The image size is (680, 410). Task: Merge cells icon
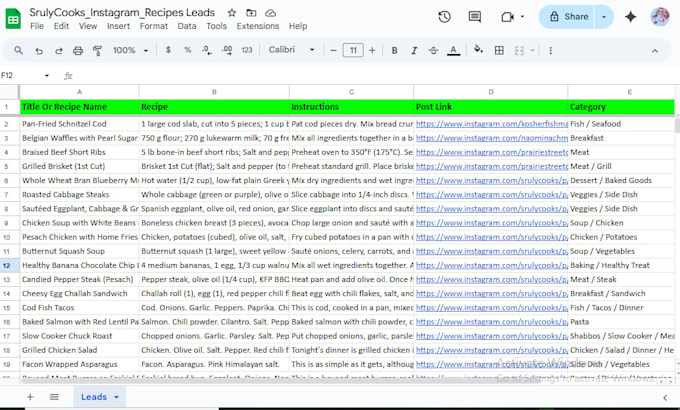pyautogui.click(x=519, y=51)
